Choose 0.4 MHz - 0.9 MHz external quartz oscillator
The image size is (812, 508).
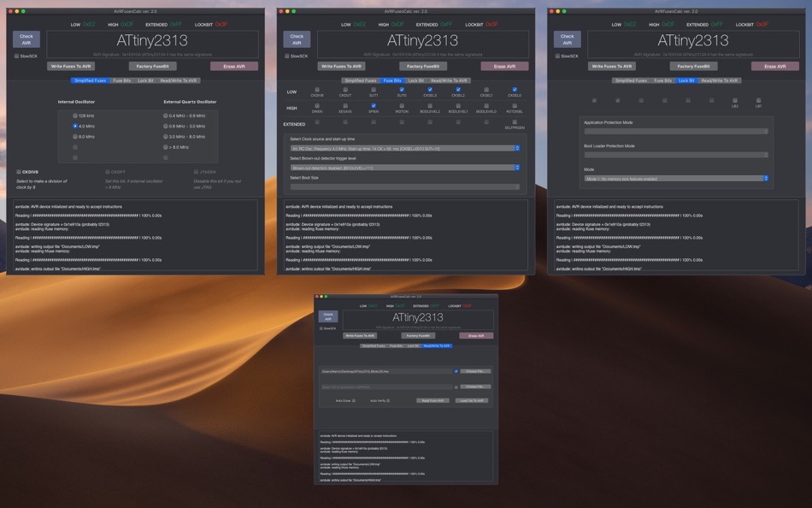point(166,115)
